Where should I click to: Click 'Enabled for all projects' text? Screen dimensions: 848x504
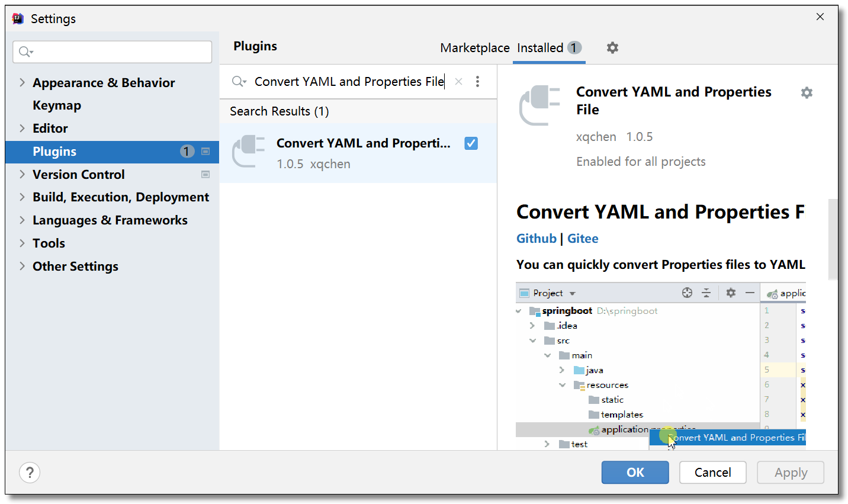click(x=641, y=162)
